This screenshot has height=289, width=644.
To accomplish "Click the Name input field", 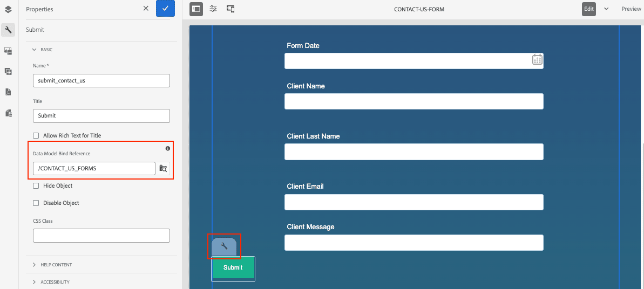I will pos(101,80).
